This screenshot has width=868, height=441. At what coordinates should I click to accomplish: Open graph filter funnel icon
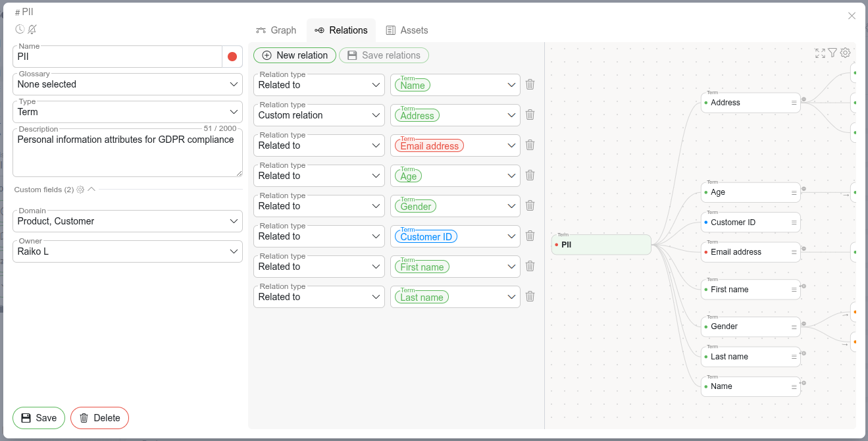832,53
